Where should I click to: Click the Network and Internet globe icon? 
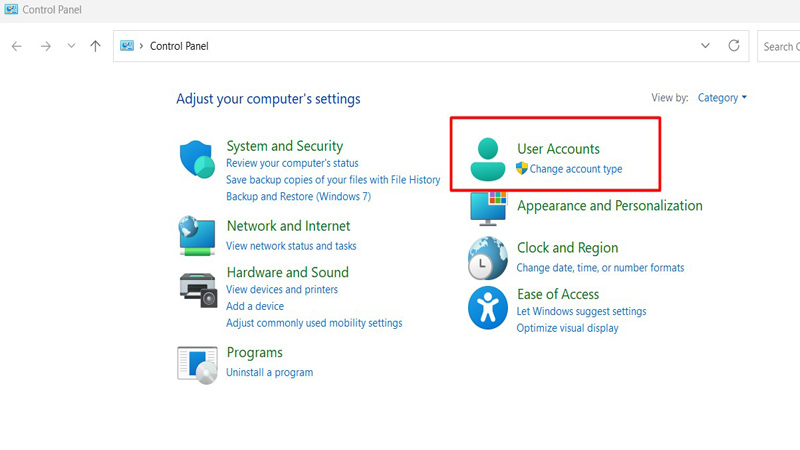pos(197,236)
